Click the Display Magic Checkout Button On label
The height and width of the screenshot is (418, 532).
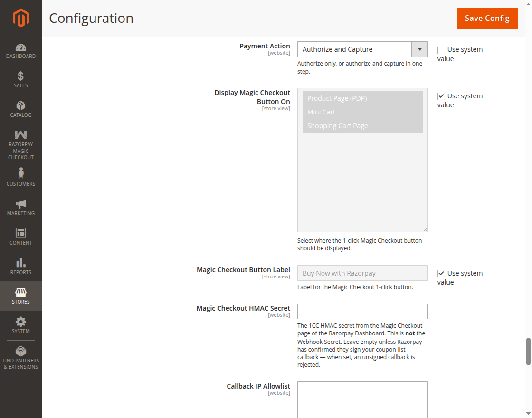pyautogui.click(x=252, y=97)
